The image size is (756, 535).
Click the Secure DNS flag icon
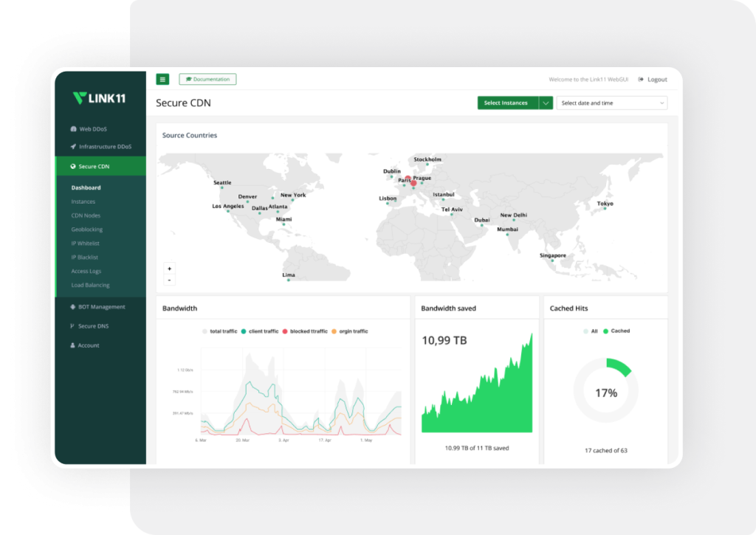72,326
